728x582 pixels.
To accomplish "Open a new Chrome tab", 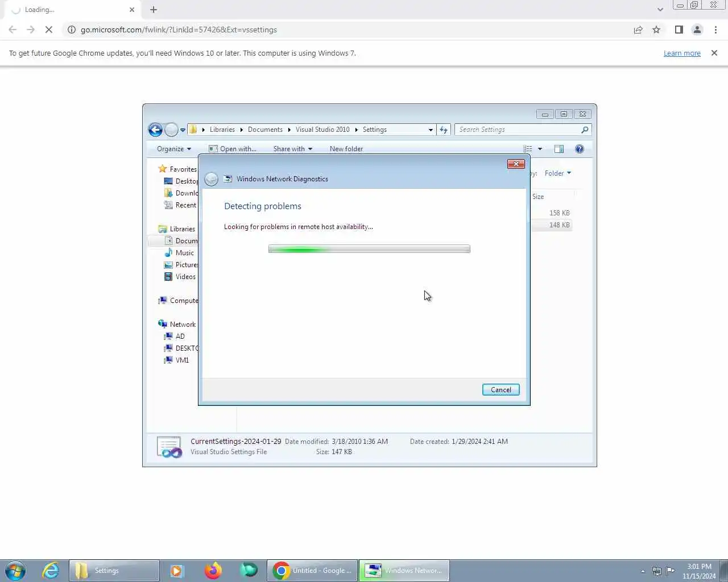I will [154, 10].
